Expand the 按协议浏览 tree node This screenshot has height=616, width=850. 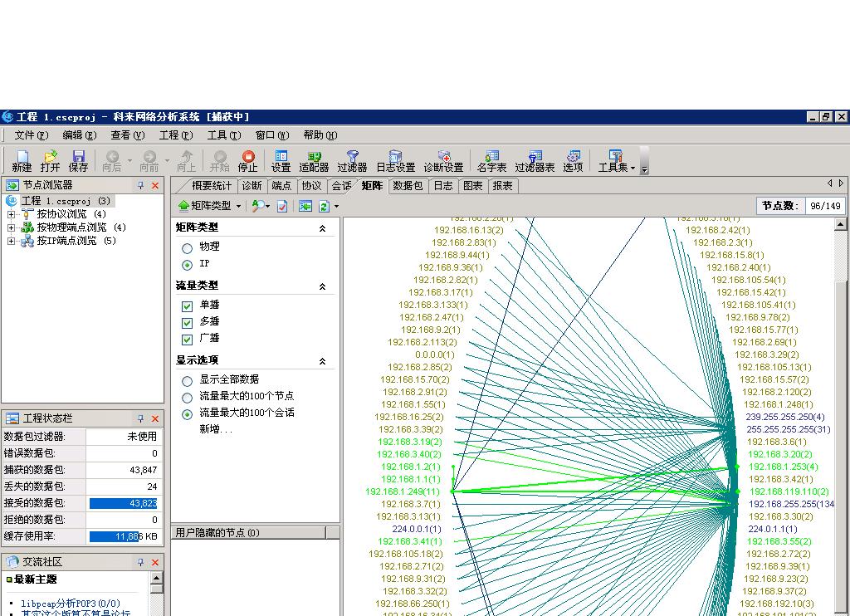click(11, 214)
